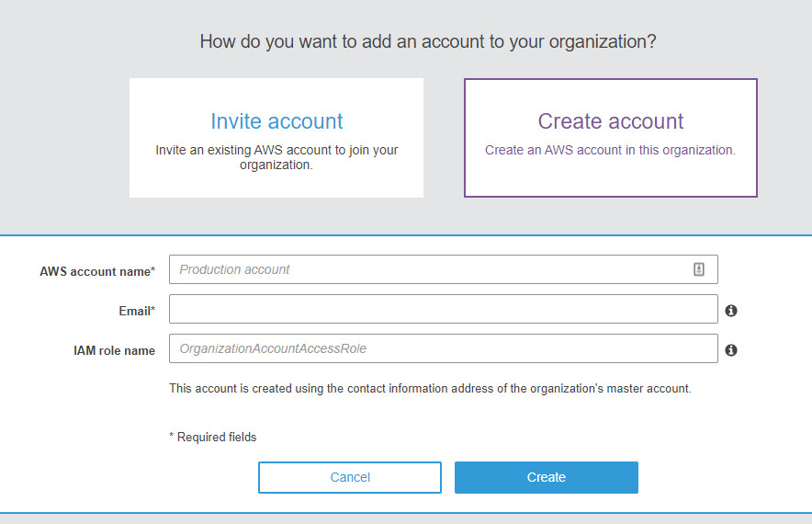Click the 'How do you want to add an account' heading
Image resolution: width=812 pixels, height=524 pixels.
pos(428,41)
